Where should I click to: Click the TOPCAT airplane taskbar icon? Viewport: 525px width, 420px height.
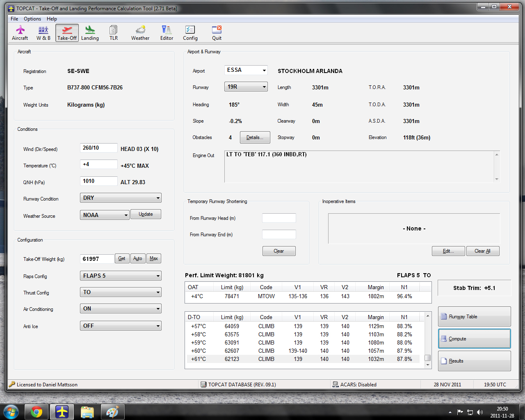click(x=62, y=412)
